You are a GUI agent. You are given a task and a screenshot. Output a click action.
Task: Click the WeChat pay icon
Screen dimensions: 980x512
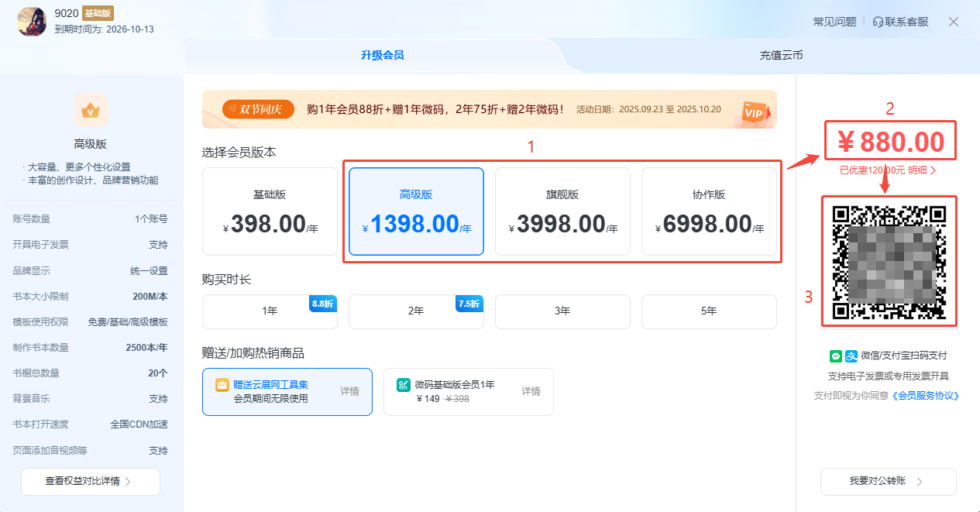point(836,356)
